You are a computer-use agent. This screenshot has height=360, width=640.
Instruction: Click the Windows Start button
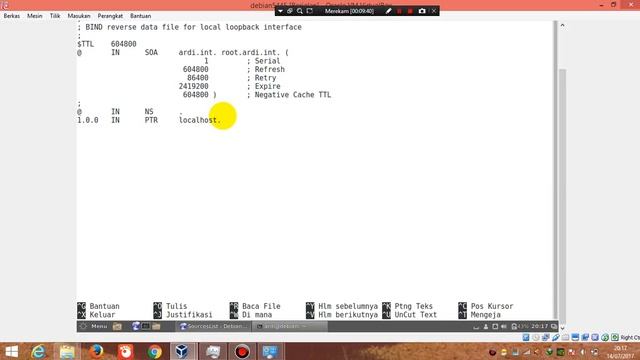tap(11, 351)
